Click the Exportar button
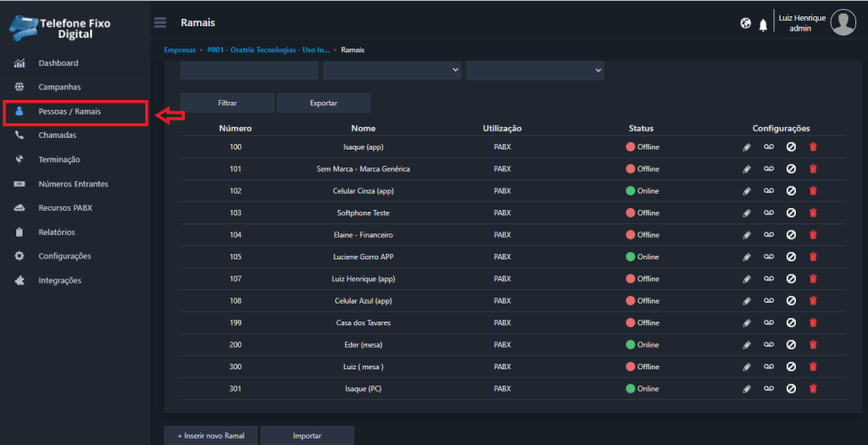 click(324, 103)
